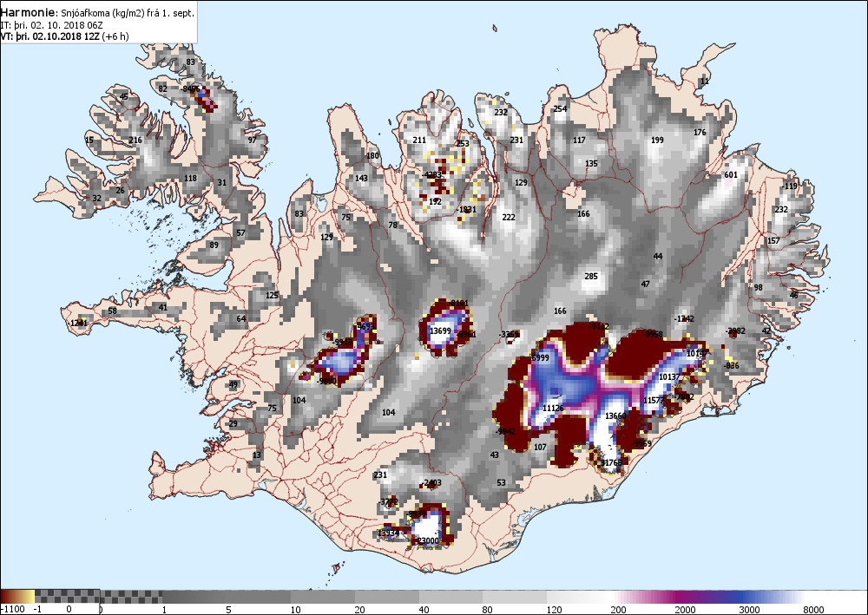
Task: Click the value 119 on the east coast
Action: coord(791,186)
